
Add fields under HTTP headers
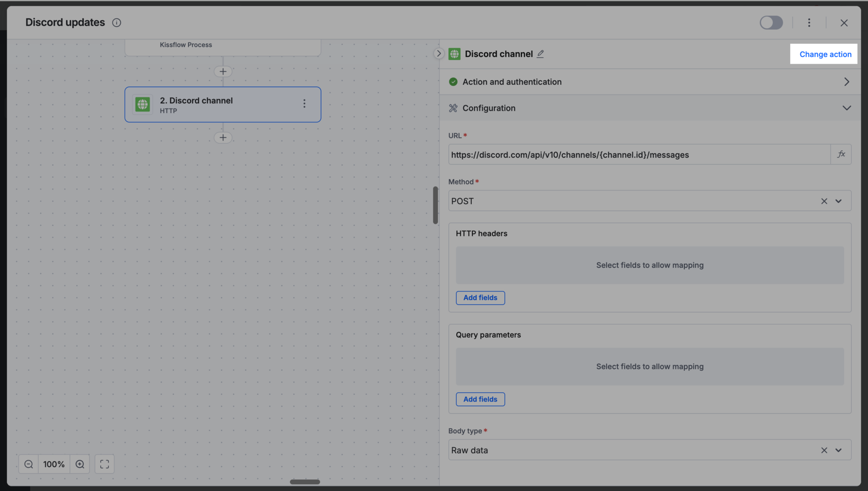(x=480, y=298)
